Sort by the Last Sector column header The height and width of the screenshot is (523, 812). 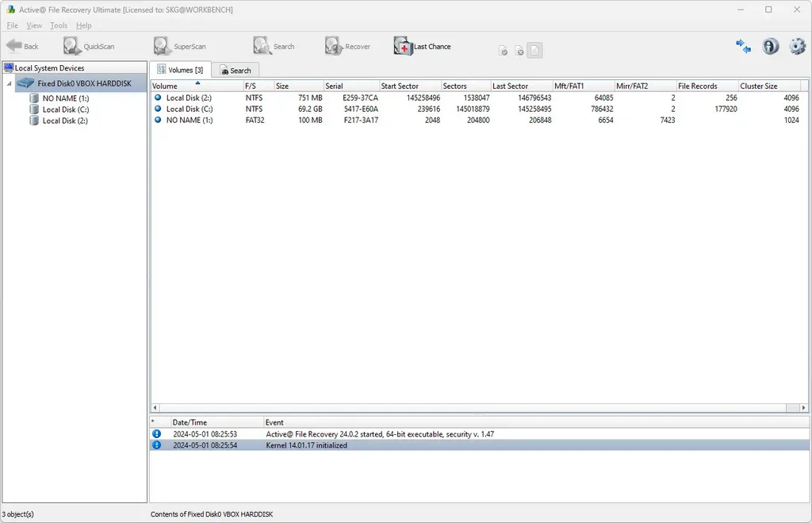522,86
